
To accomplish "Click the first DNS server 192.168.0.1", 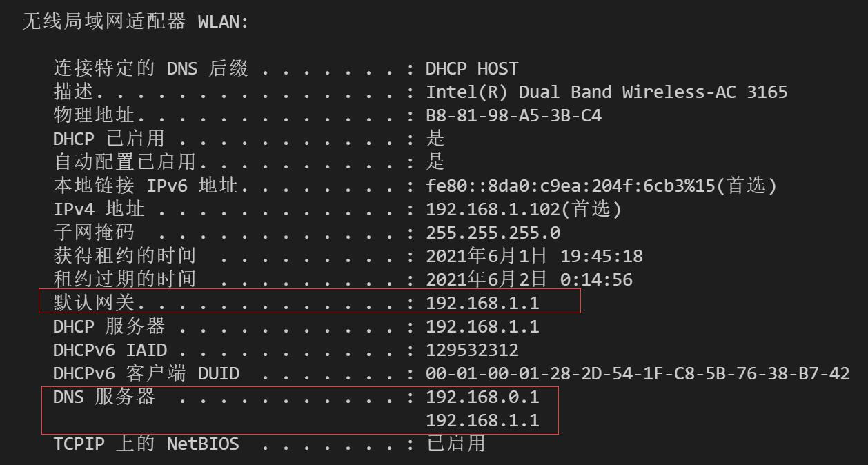I will [482, 397].
